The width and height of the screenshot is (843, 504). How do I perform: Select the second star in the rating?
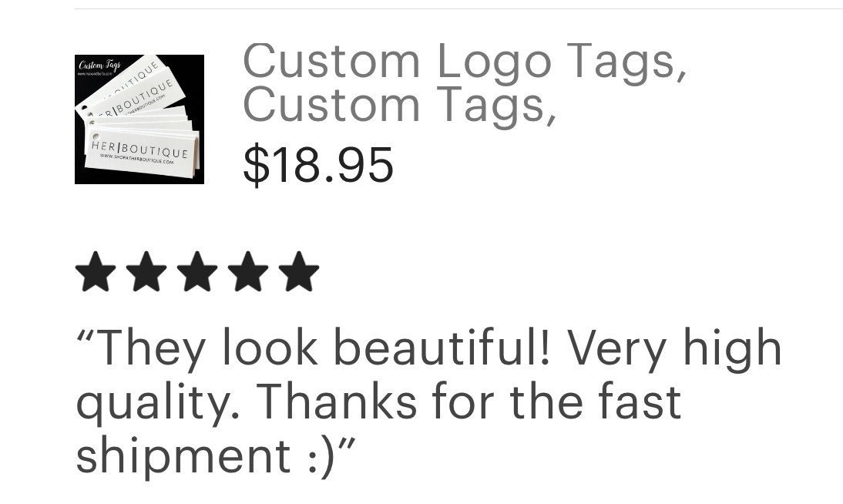[146, 271]
